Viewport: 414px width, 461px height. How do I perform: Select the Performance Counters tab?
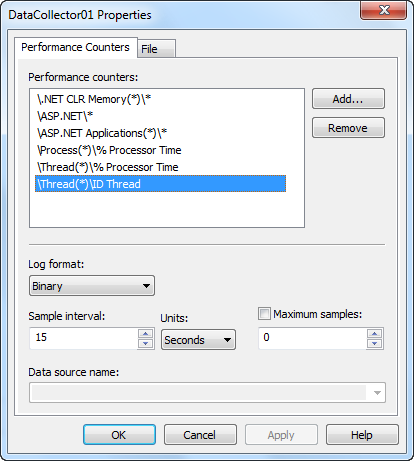(75, 47)
